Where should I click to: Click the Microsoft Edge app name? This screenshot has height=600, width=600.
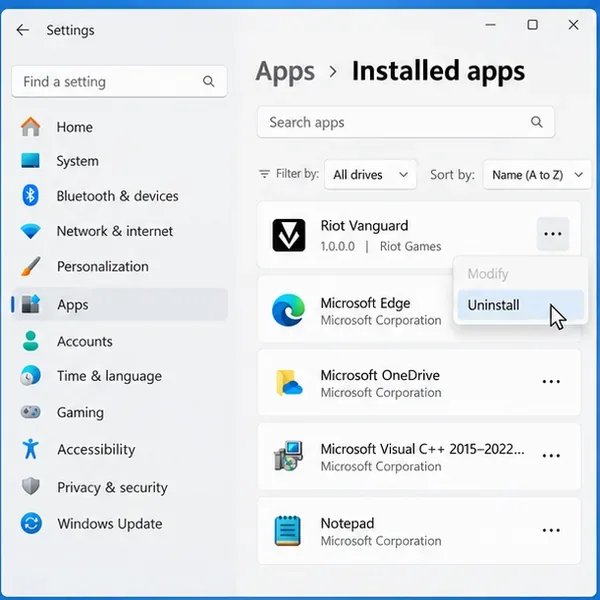click(365, 303)
